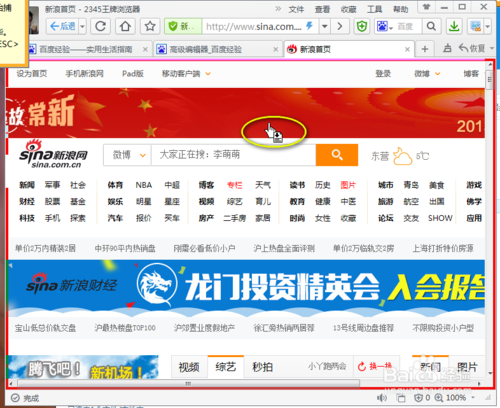The width and height of the screenshot is (500, 408).
Task: Open the address bar dropdown arrow
Action: point(324,26)
